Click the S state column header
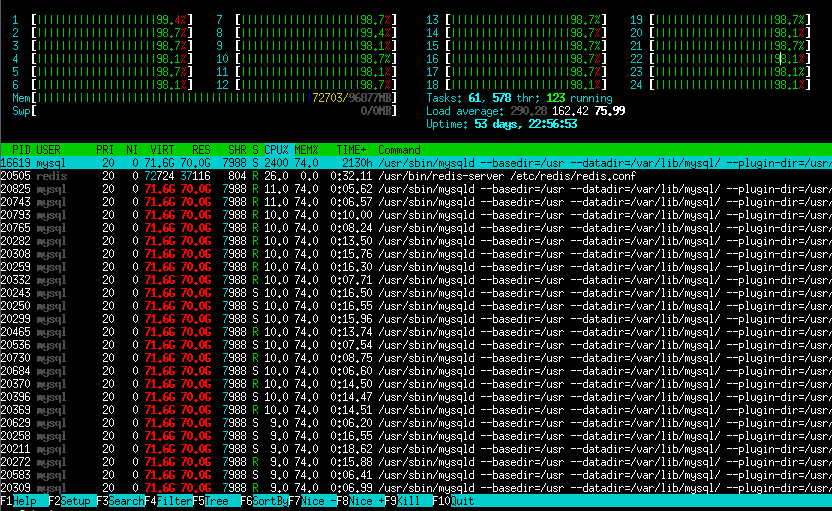The image size is (832, 511). point(255,150)
